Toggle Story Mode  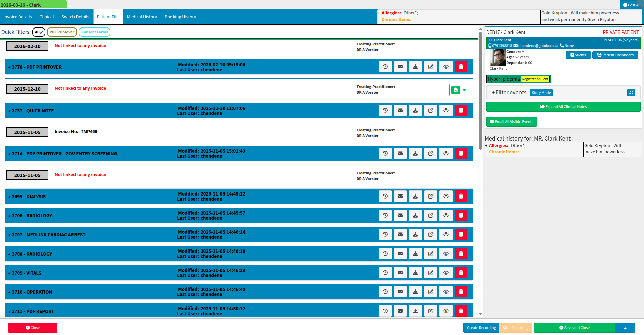541,93
